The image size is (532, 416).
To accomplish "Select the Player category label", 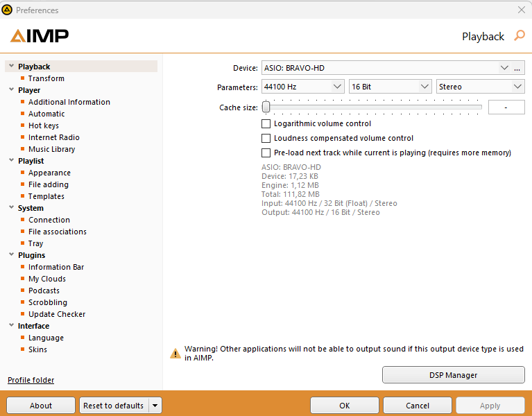I will pos(29,90).
